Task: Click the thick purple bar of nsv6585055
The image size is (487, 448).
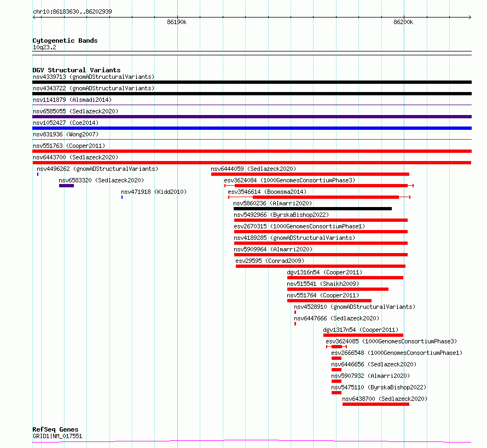Action: pyautogui.click(x=252, y=117)
